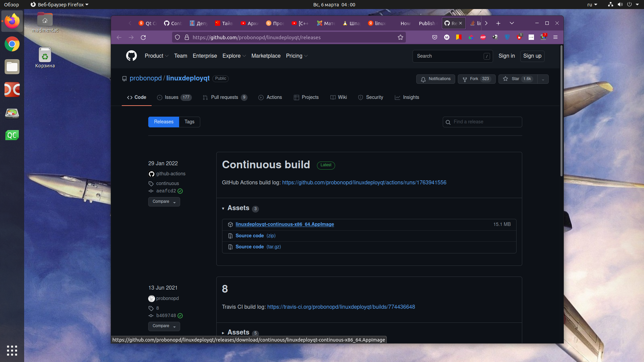Open the ru keyboard layout menu

592,4
